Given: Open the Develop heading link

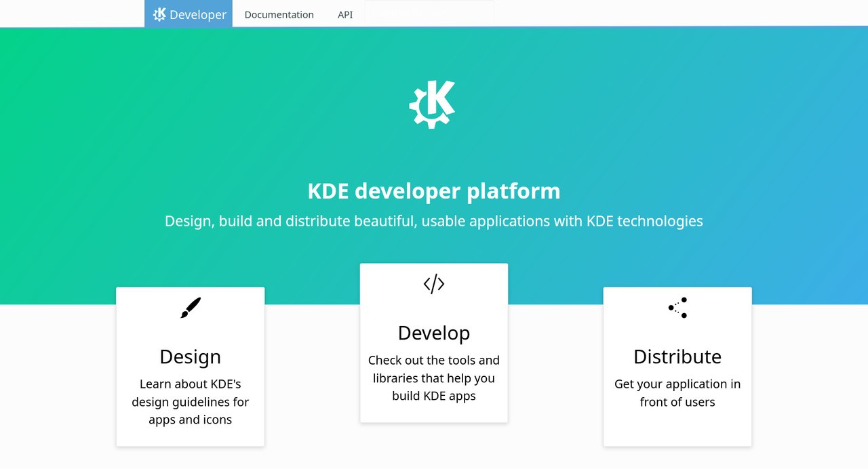Looking at the screenshot, I should click(434, 333).
